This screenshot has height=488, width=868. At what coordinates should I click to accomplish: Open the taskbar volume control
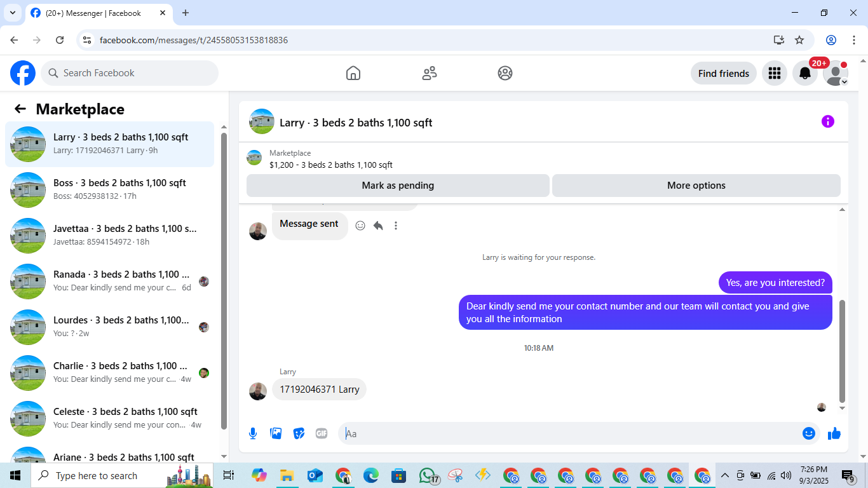tap(786, 475)
